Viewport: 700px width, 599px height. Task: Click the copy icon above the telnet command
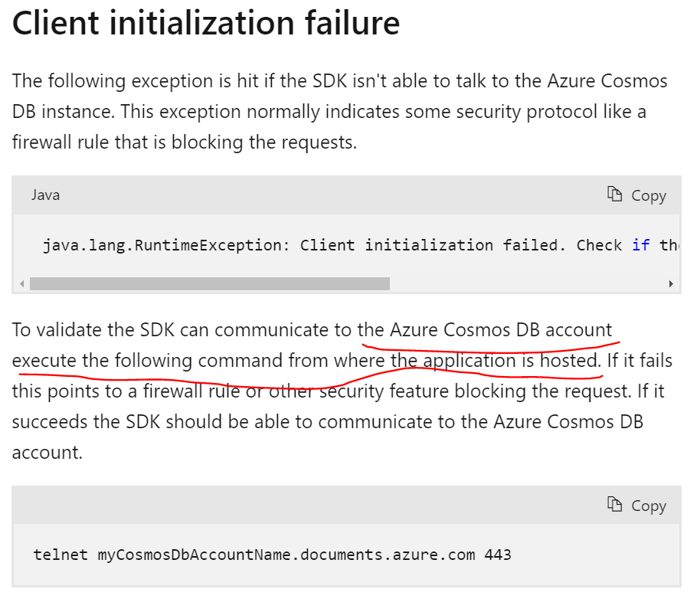[x=614, y=504]
